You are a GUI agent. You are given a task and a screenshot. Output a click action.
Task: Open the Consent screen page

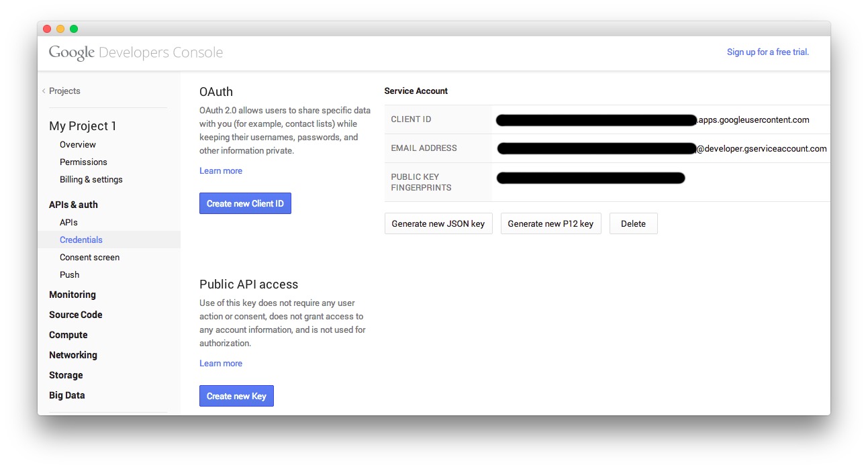90,258
